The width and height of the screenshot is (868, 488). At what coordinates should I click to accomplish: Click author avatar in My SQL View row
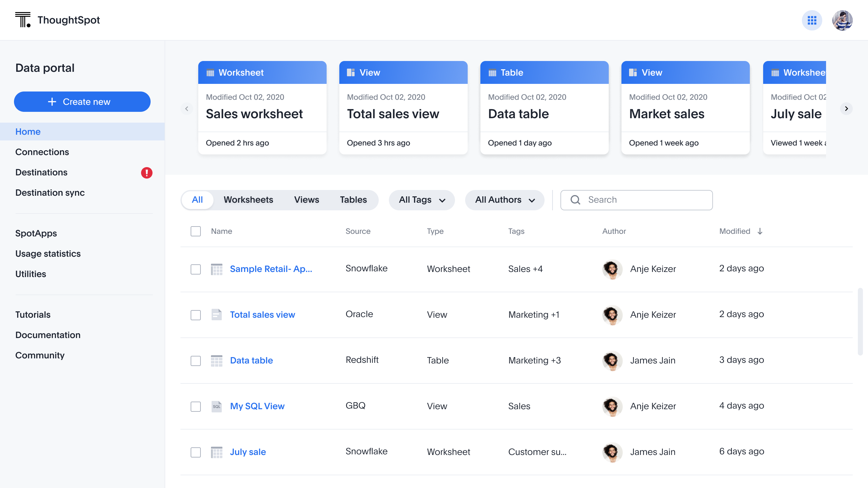[x=612, y=406]
